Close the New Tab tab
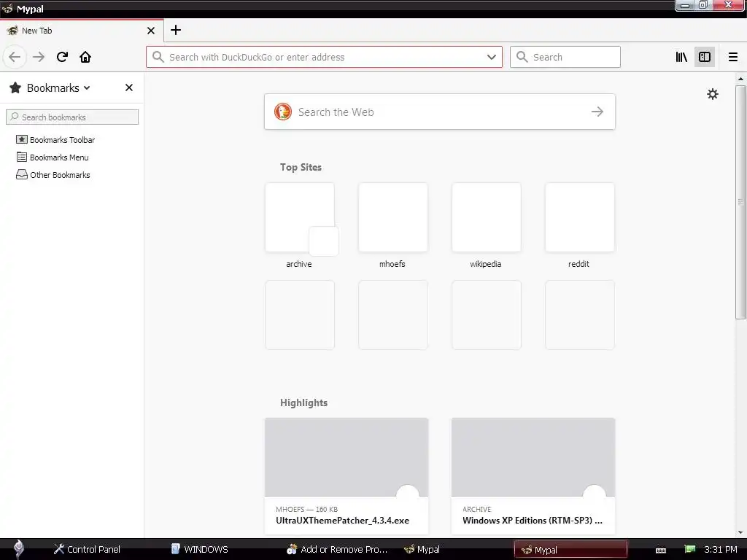This screenshot has width=747, height=560. [x=151, y=31]
